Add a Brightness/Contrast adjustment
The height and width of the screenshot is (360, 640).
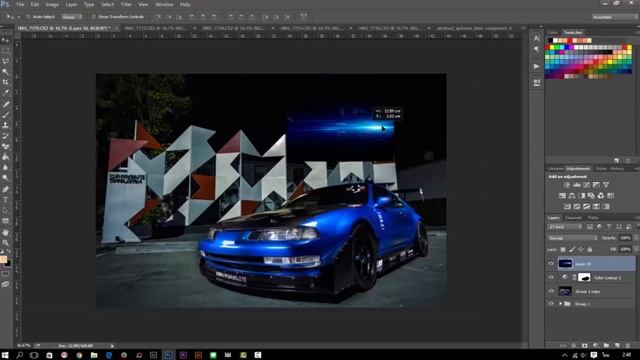(x=567, y=185)
